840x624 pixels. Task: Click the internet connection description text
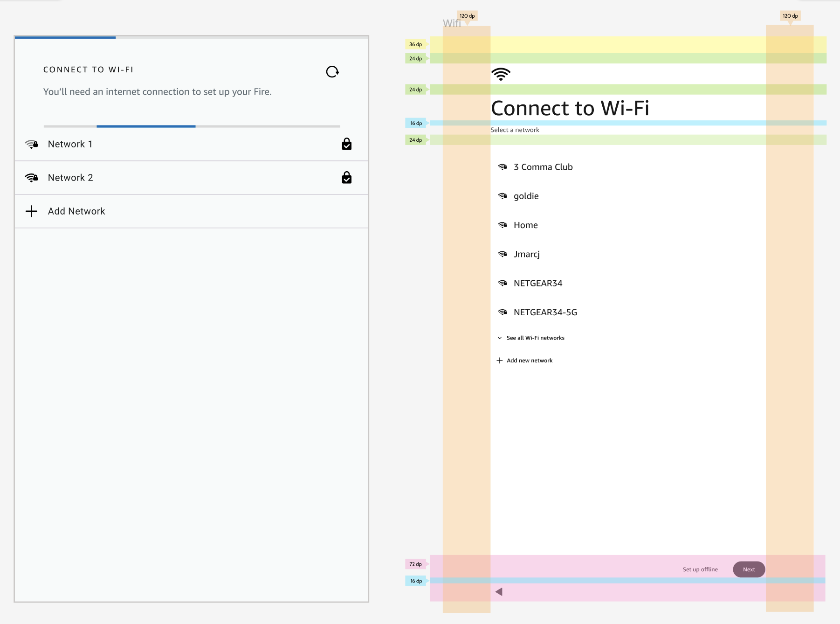pos(158,92)
